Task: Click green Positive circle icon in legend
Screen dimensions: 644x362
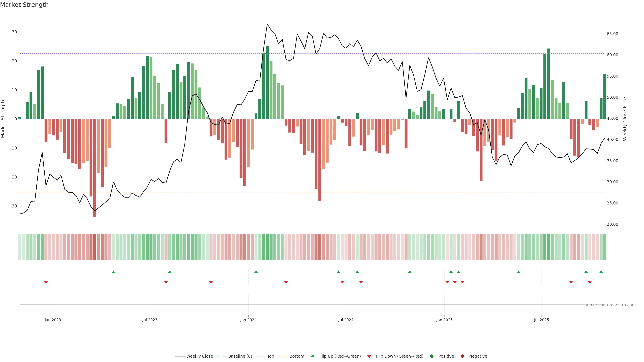Action: tap(432, 356)
